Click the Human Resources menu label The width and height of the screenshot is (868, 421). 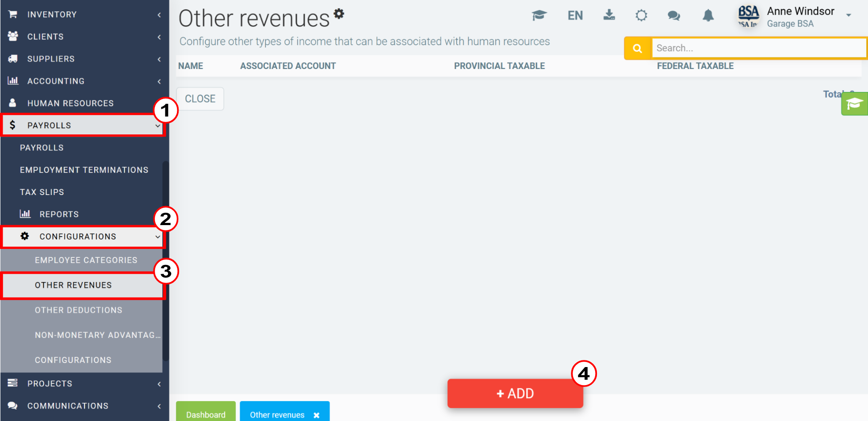click(70, 103)
